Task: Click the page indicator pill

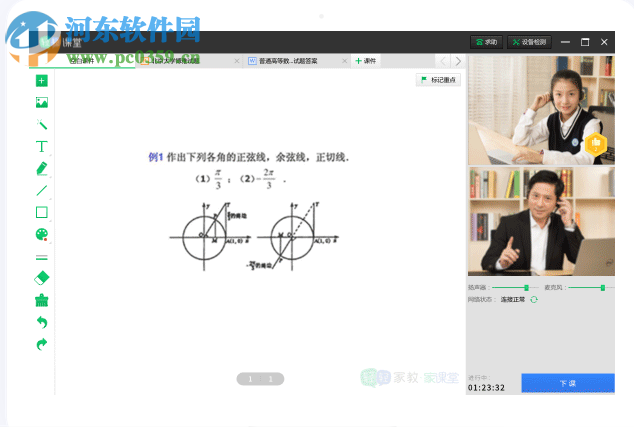Action: point(260,379)
